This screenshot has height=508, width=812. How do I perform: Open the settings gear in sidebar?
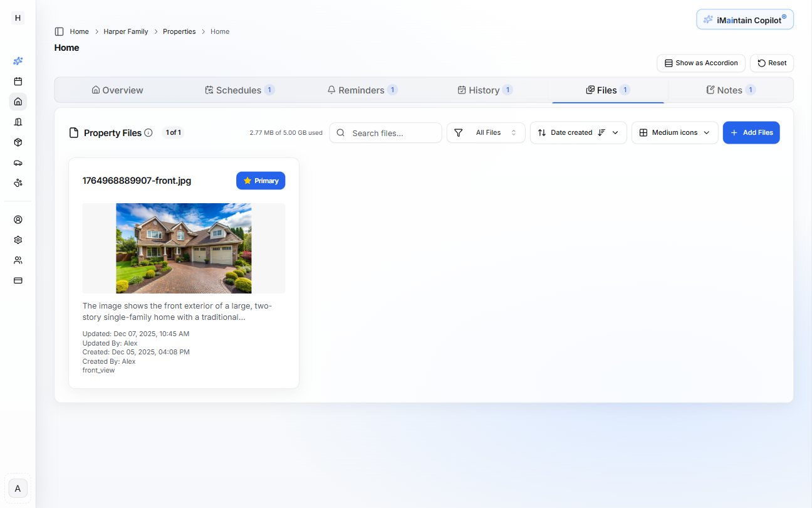point(18,240)
